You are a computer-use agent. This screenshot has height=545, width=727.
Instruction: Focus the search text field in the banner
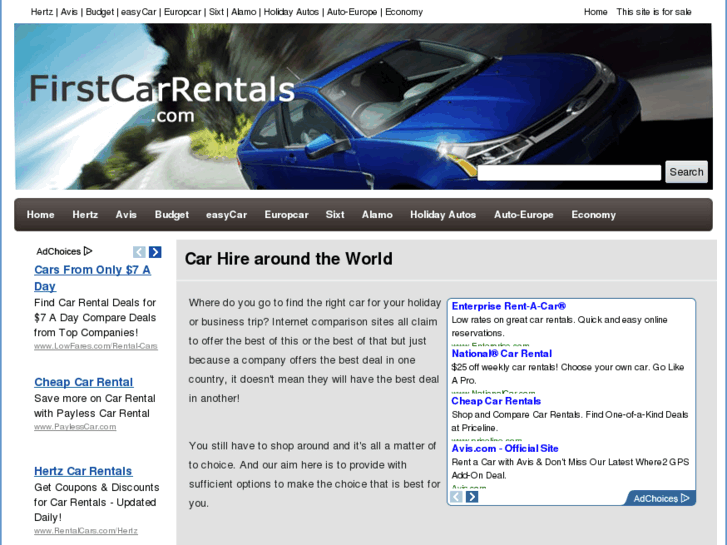pos(569,173)
